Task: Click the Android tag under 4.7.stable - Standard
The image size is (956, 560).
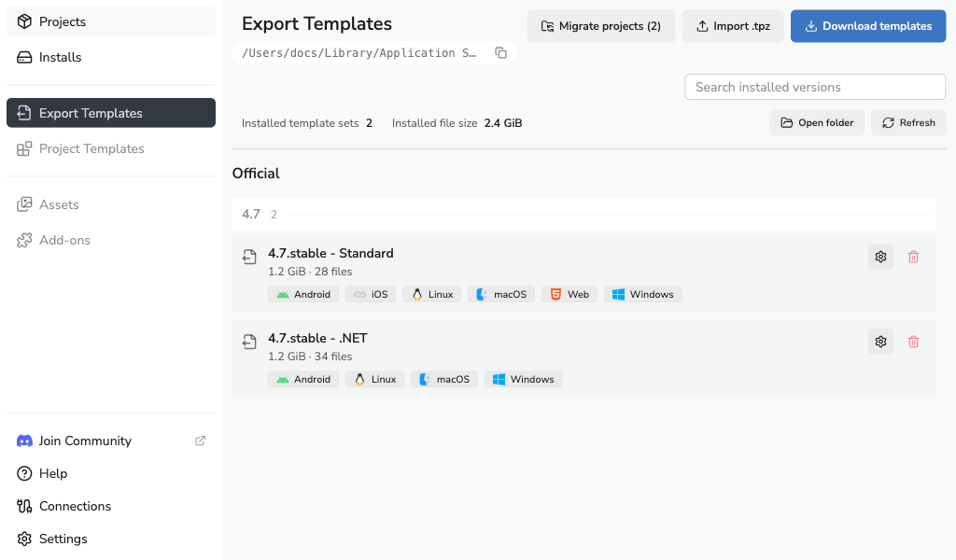Action: tap(303, 294)
